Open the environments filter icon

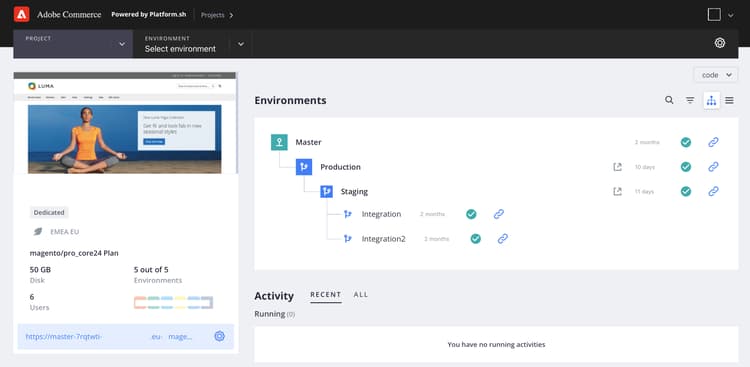tap(690, 100)
